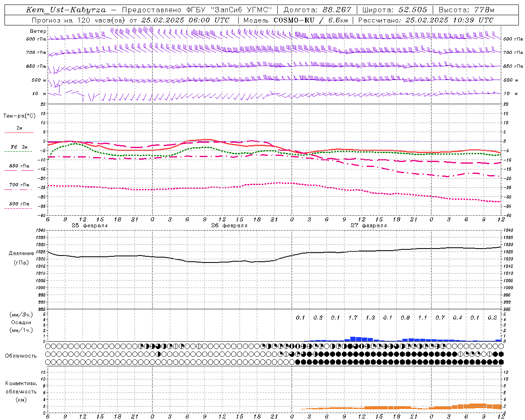
Task: Select the model name COSMO-RU / 6.6км
Action: pos(311,20)
